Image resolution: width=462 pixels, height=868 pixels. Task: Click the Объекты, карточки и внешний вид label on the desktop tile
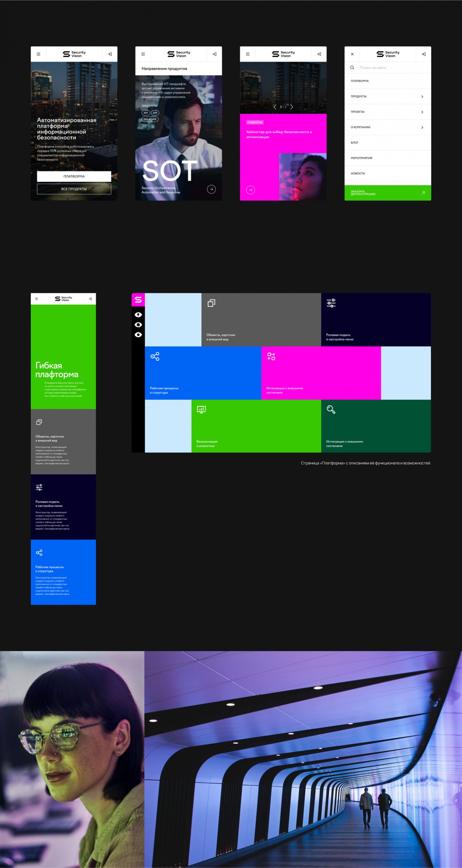221,337
